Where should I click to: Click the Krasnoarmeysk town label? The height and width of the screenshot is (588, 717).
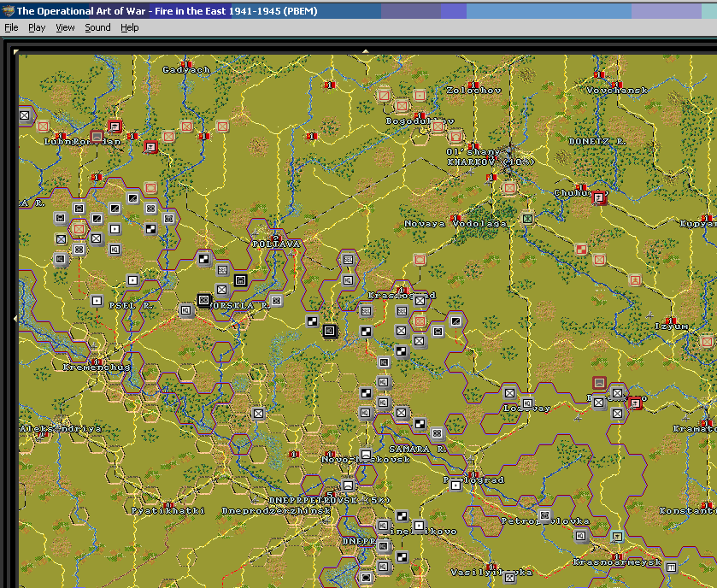pyautogui.click(x=617, y=562)
